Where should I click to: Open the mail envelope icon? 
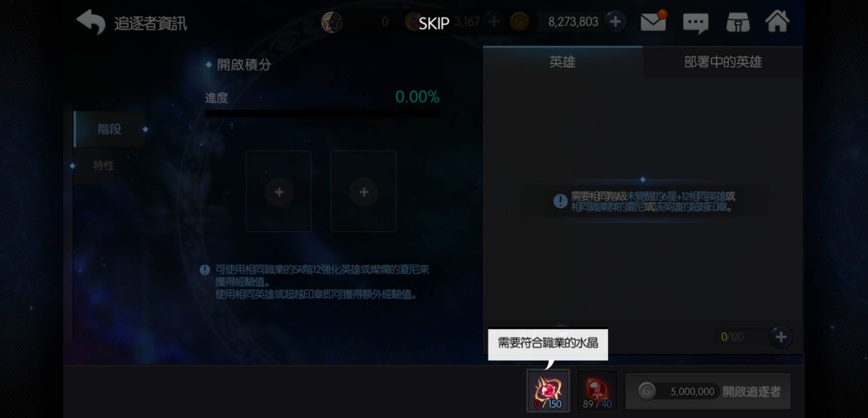[653, 21]
